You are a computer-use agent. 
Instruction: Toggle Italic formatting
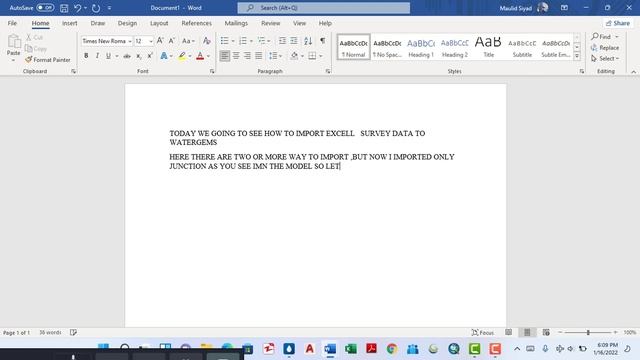click(97, 56)
